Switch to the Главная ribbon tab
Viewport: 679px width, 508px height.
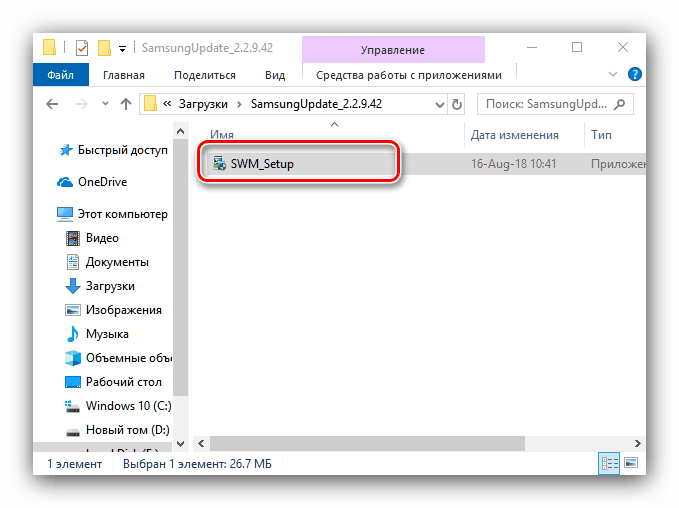[x=123, y=75]
